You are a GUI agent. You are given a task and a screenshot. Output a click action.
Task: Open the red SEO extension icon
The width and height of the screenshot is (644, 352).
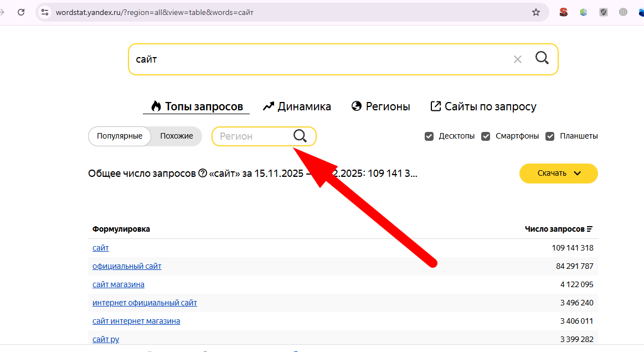563,12
